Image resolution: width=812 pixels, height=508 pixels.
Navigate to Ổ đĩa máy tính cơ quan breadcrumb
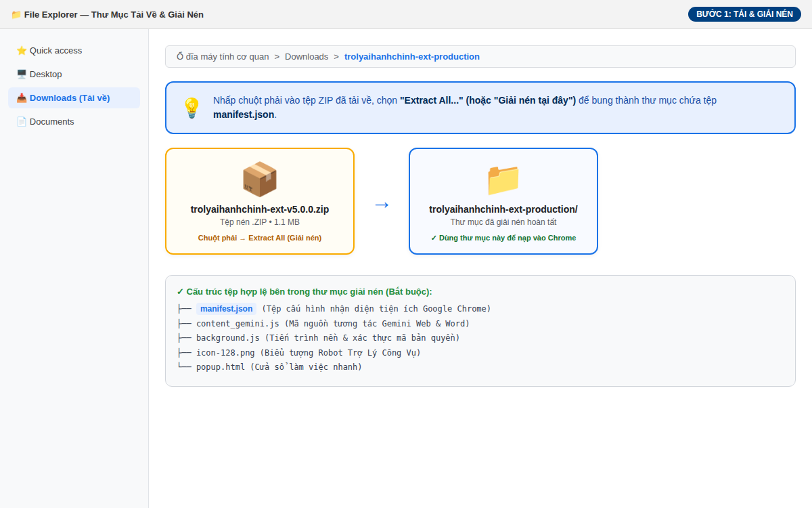(223, 57)
